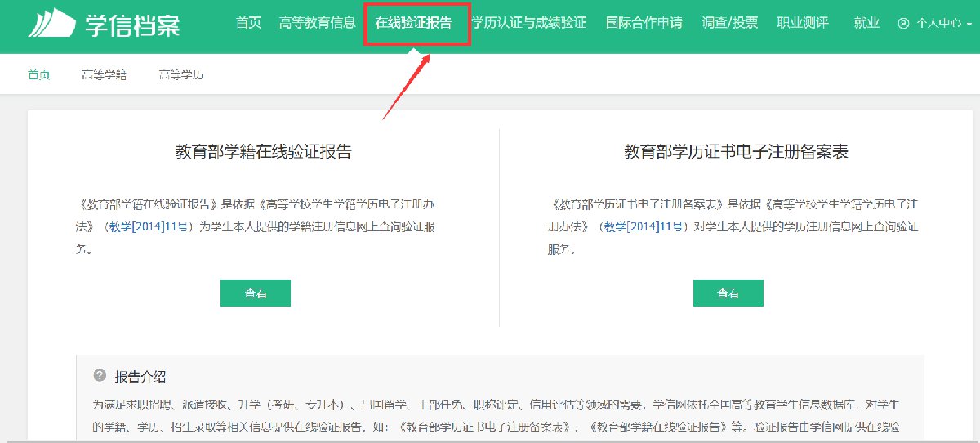The image size is (980, 443).
Task: Select 调查/投票 in the top navigation
Action: click(x=729, y=23)
